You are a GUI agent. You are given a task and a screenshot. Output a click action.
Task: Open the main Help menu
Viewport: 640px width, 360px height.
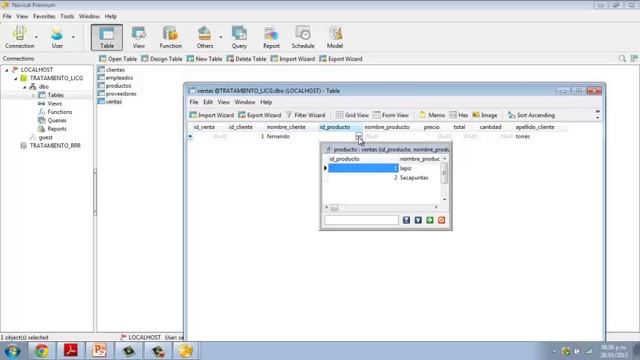[x=111, y=16]
